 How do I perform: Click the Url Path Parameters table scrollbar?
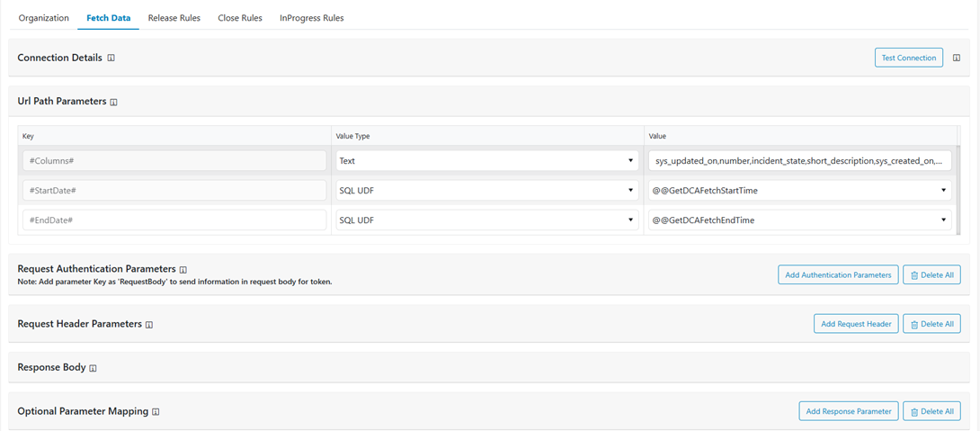coord(959,189)
